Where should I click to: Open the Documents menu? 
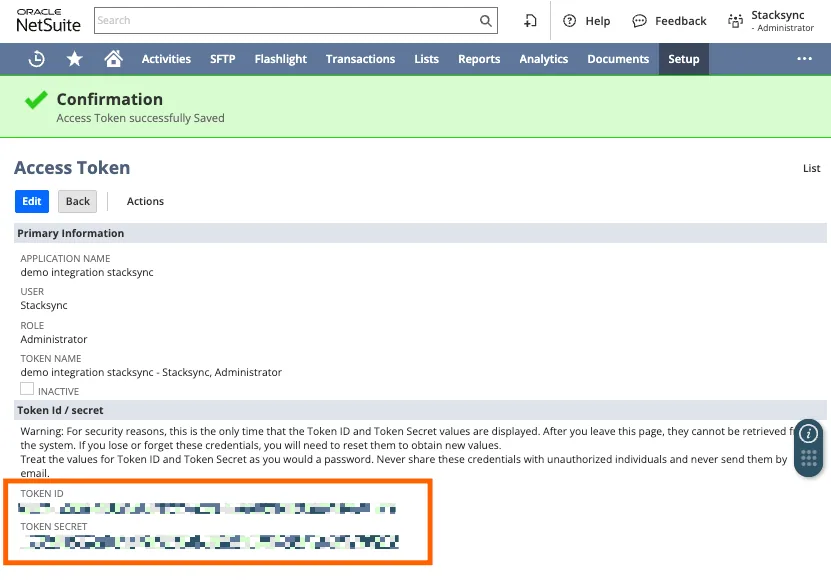[618, 59]
